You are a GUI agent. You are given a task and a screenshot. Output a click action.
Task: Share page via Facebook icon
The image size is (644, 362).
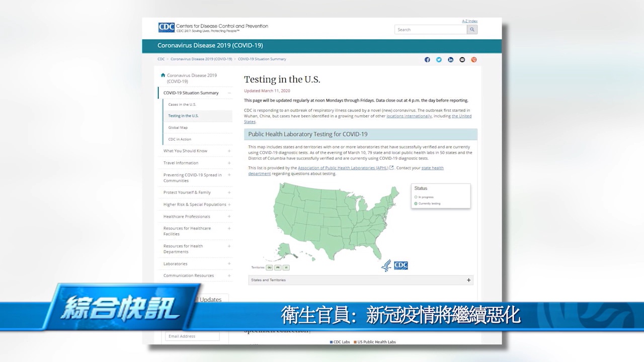tap(427, 59)
